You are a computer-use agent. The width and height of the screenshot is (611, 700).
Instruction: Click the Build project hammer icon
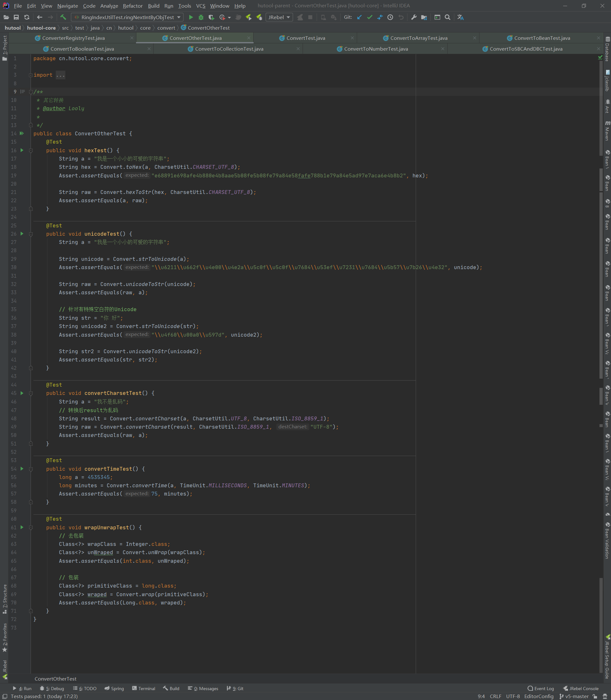point(63,18)
